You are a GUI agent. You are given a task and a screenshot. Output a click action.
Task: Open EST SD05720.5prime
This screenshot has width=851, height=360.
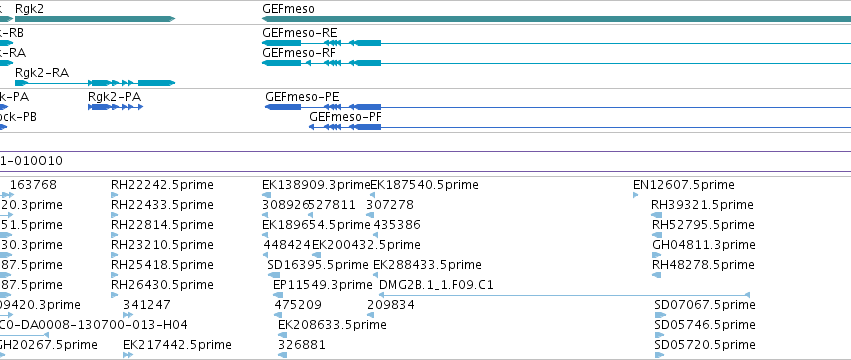704,345
